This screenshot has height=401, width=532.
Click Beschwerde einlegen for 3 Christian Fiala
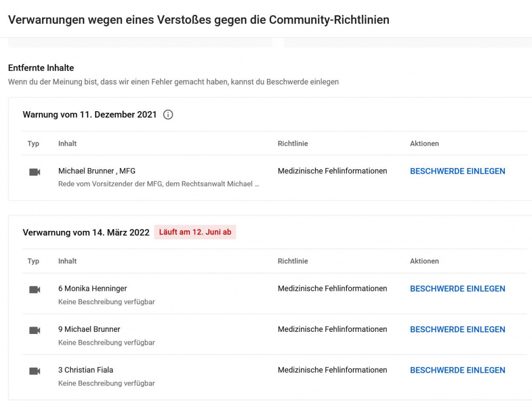click(x=458, y=370)
